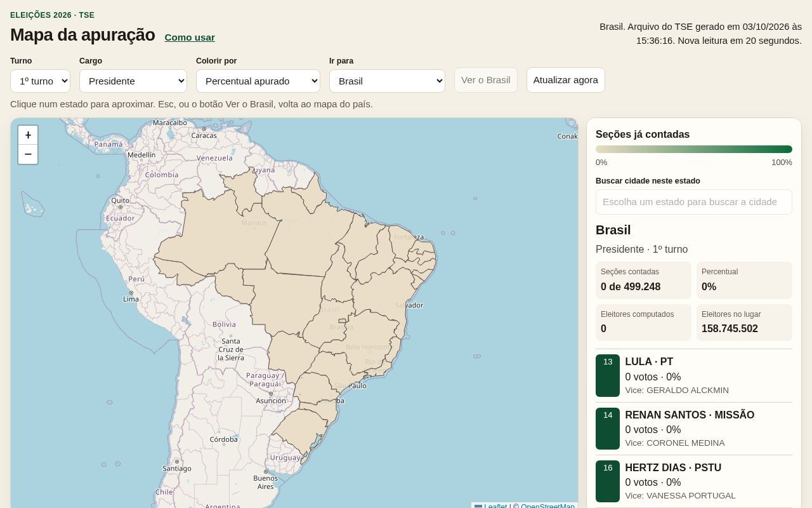Click Vice: CORONEL MEDINA text
Screen dimensions: 812x508
[x=675, y=443]
